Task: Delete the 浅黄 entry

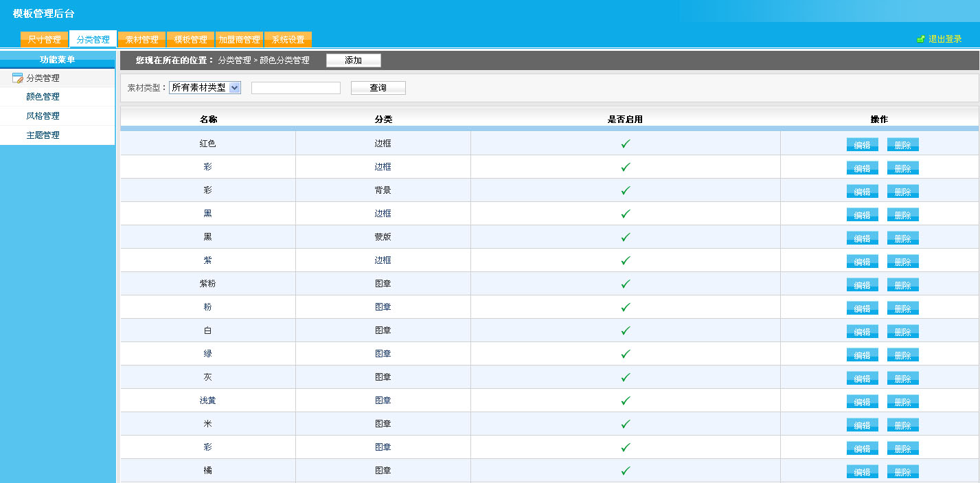Action: tap(903, 402)
